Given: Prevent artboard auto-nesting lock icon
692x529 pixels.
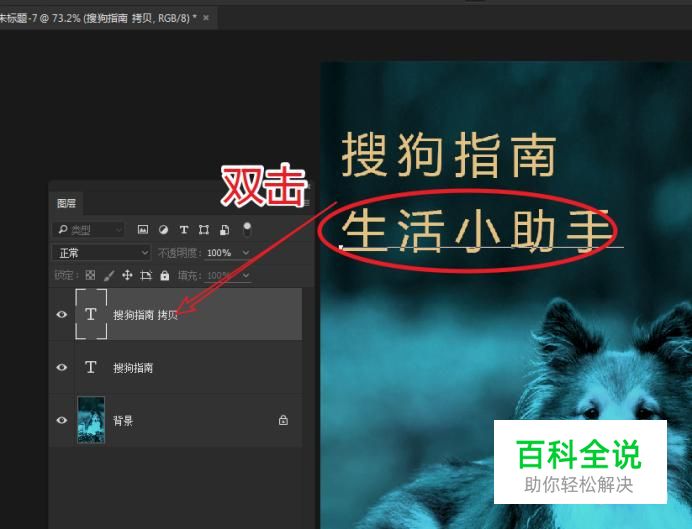Looking at the screenshot, I should [x=146, y=275].
